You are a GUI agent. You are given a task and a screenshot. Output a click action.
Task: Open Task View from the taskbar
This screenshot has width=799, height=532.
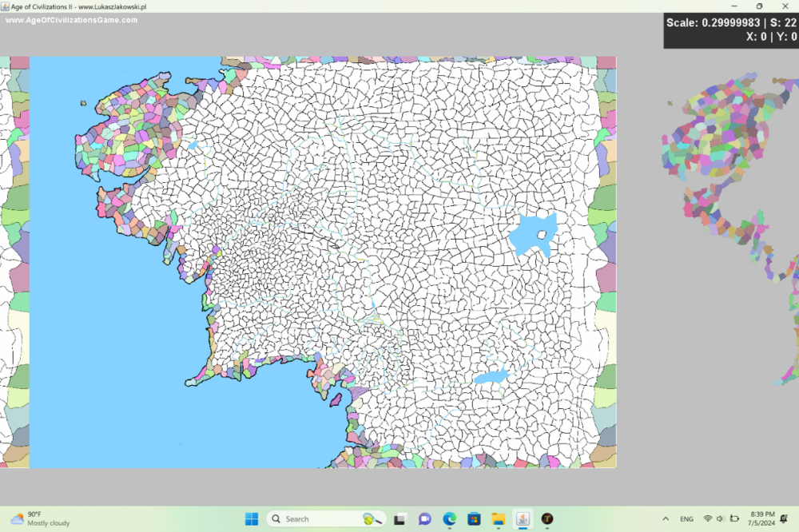399,518
